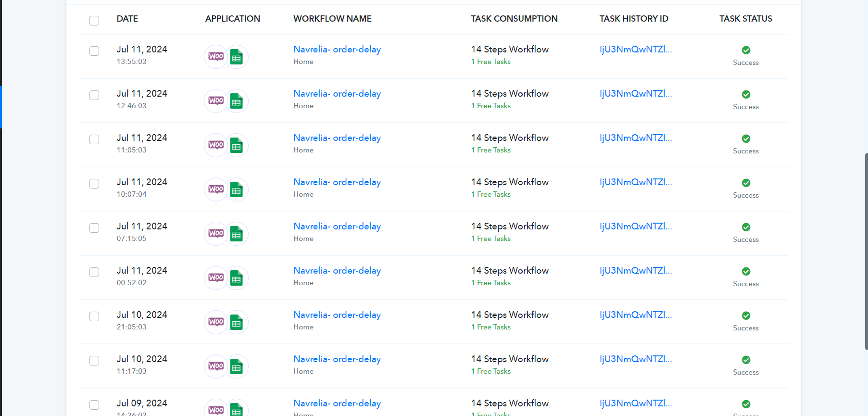Viewport: 868px width, 416px height.
Task: Select the checkbox for the 00:52:02 row
Action: (94, 272)
